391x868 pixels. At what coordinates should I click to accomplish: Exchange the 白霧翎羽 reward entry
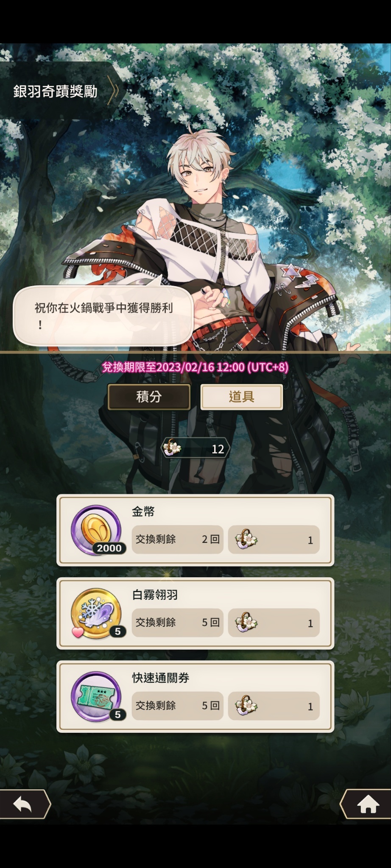pyautogui.click(x=195, y=613)
